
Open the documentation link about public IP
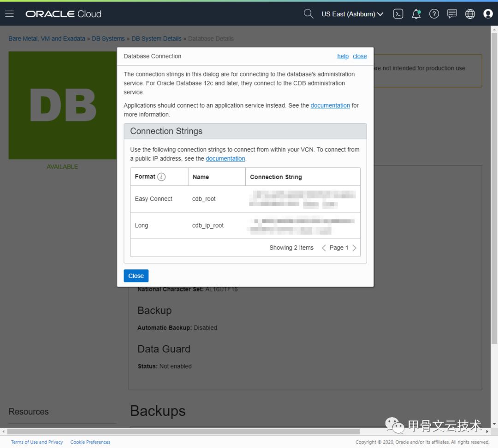click(225, 159)
